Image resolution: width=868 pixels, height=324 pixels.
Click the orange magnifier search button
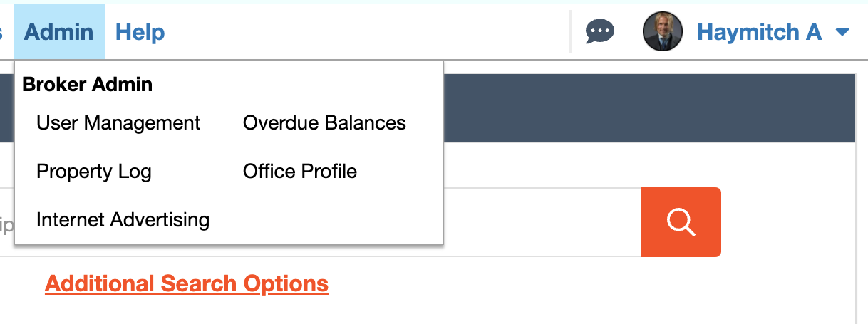tap(681, 222)
